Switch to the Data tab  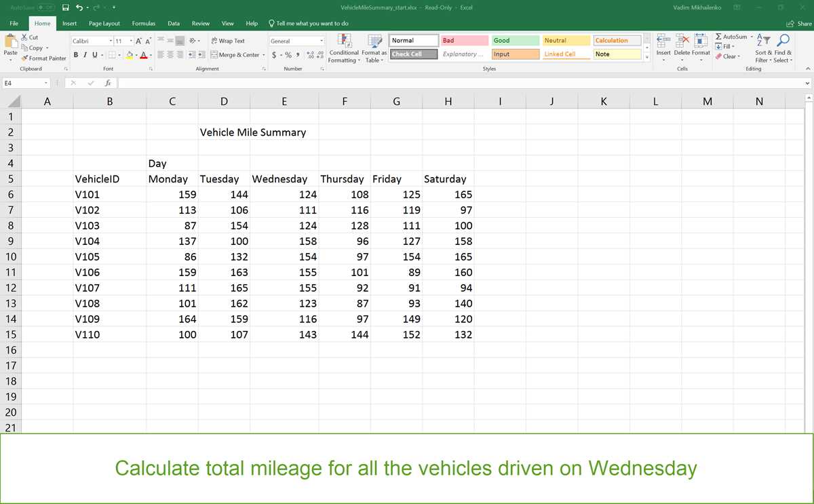coord(174,23)
